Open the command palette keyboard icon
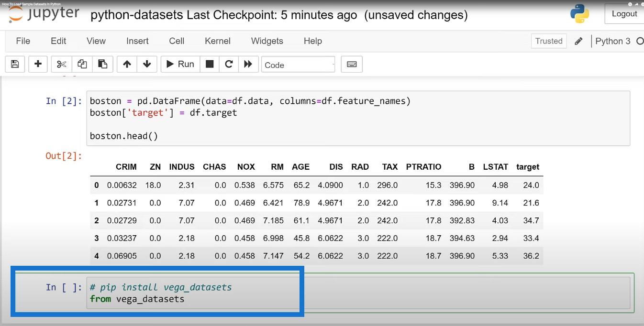This screenshot has height=326, width=644. (x=352, y=64)
